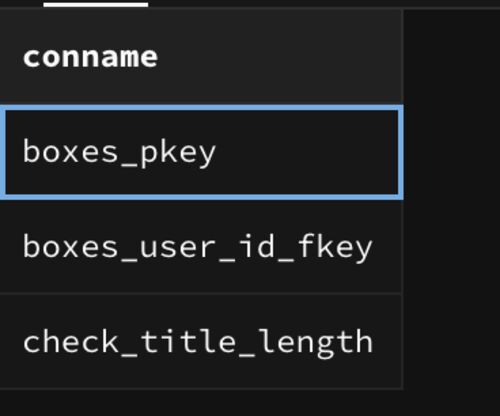Click empty dark panel right of the table

click(x=452, y=200)
